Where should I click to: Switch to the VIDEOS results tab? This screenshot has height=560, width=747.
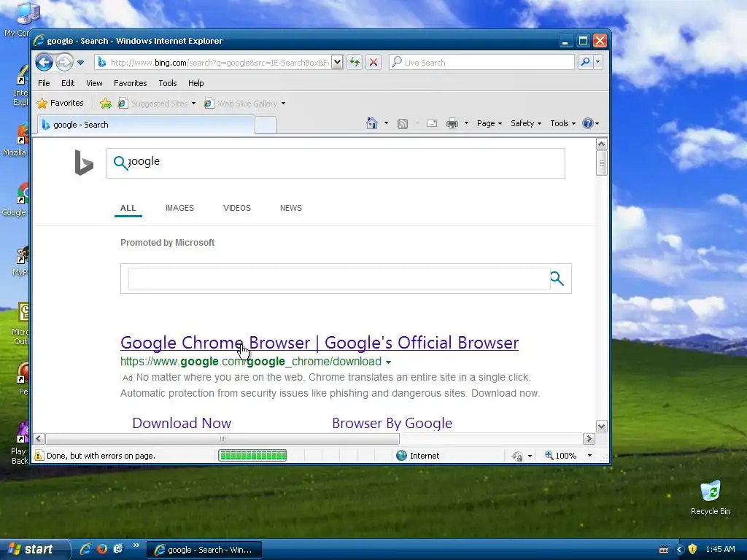[237, 208]
